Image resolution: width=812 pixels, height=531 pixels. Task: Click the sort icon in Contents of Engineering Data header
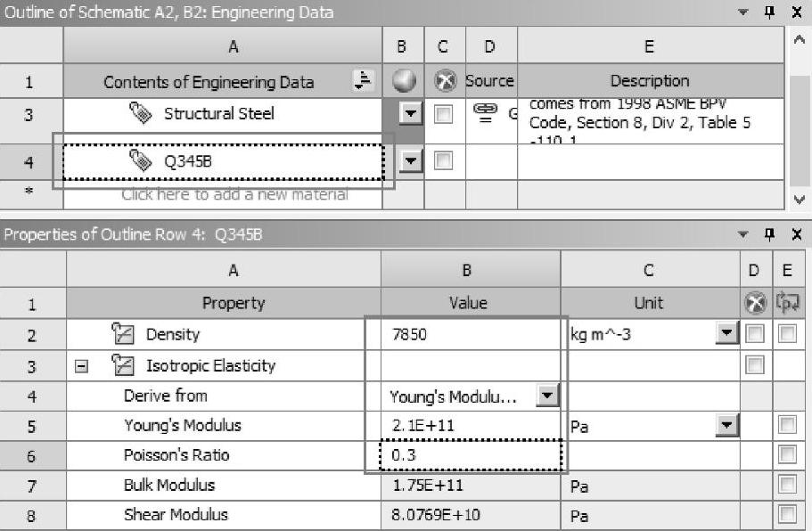point(363,80)
